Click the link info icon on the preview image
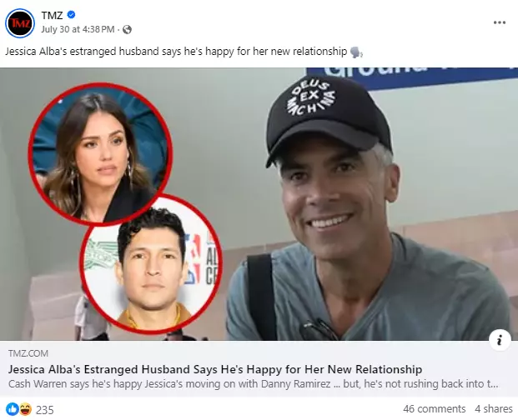Screen dimensions: 518x420 [x=500, y=339]
